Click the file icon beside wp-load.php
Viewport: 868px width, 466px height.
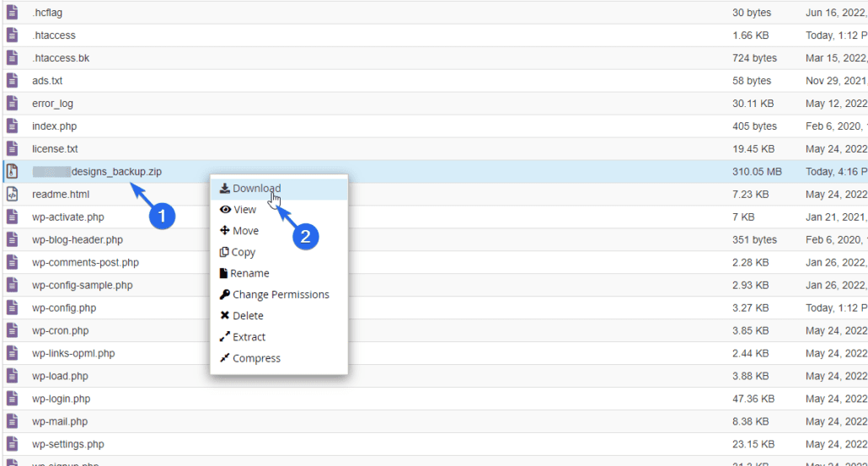[12, 376]
